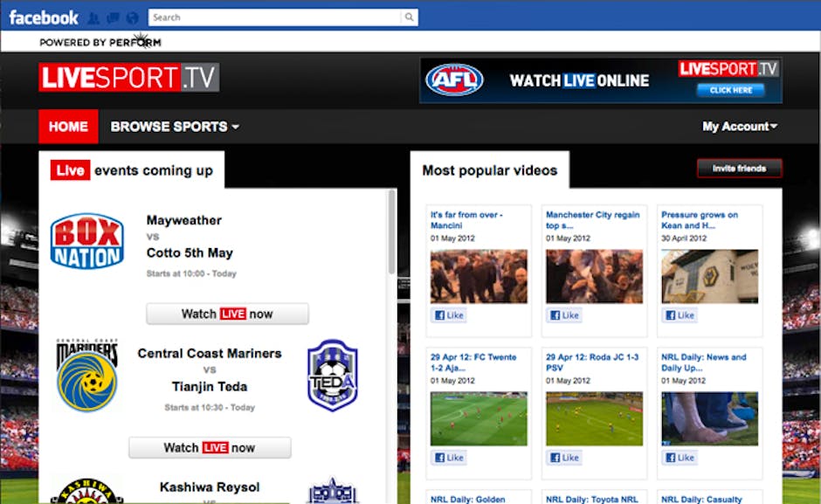Click the Facebook friend requests icon

[94, 17]
